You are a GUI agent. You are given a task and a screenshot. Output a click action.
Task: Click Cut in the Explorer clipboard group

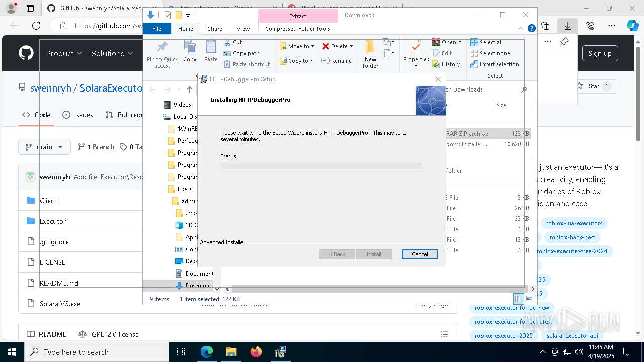click(x=232, y=42)
